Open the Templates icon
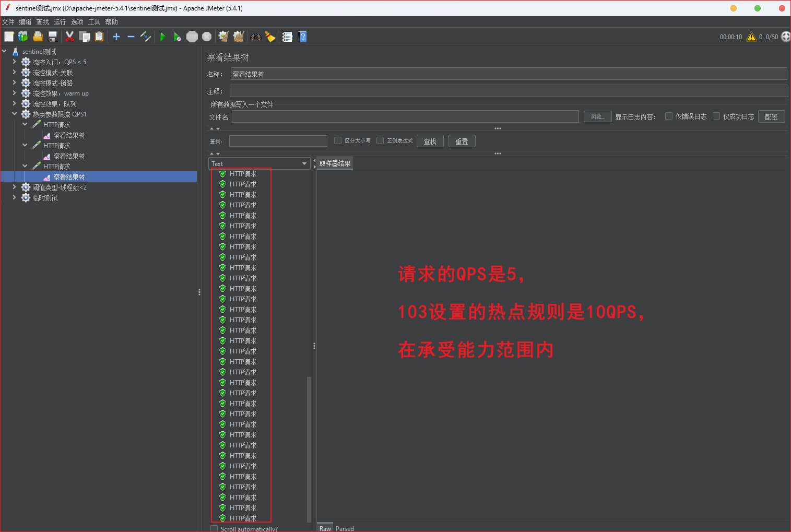The image size is (791, 532). point(23,37)
